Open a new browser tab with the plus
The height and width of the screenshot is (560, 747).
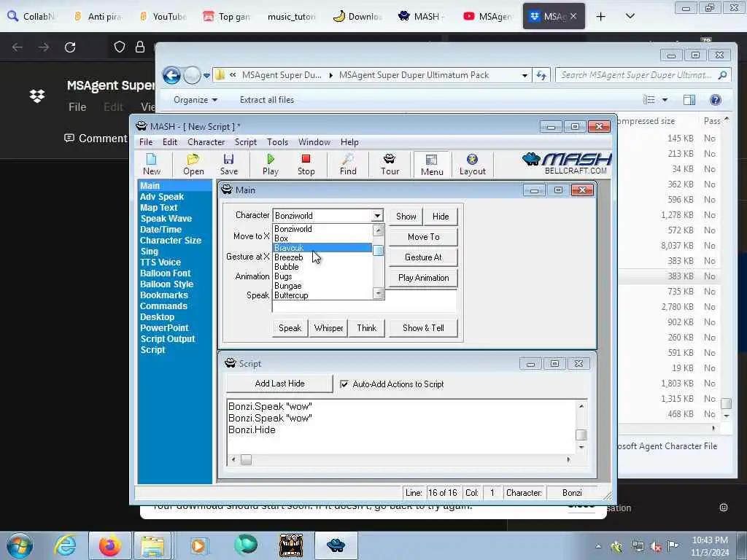tap(601, 17)
